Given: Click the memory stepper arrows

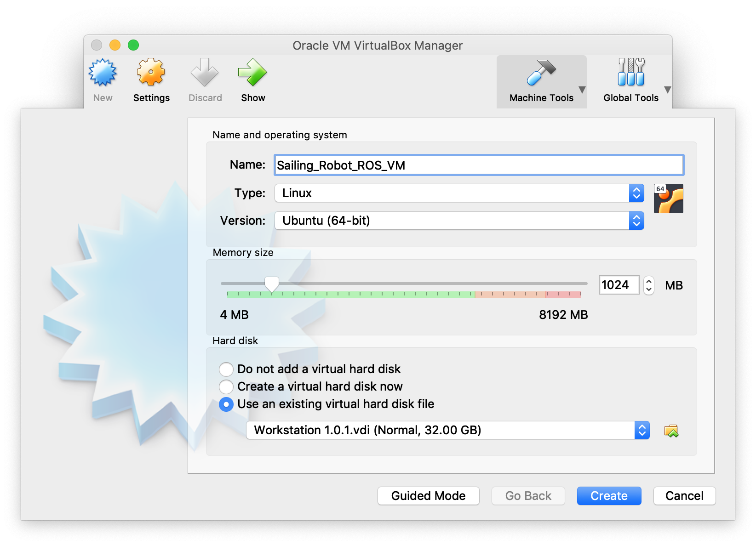Looking at the screenshot, I should pos(649,285).
